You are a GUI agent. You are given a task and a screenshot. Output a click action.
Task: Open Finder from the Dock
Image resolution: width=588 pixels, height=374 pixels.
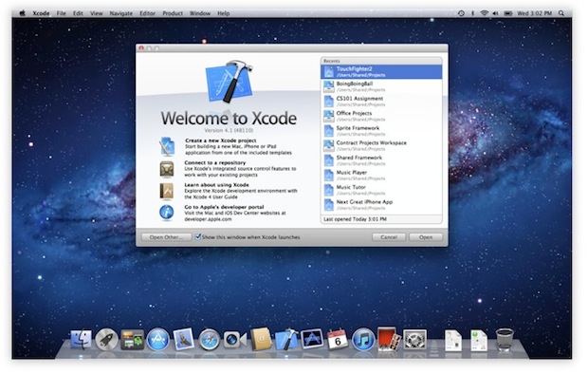(81, 340)
